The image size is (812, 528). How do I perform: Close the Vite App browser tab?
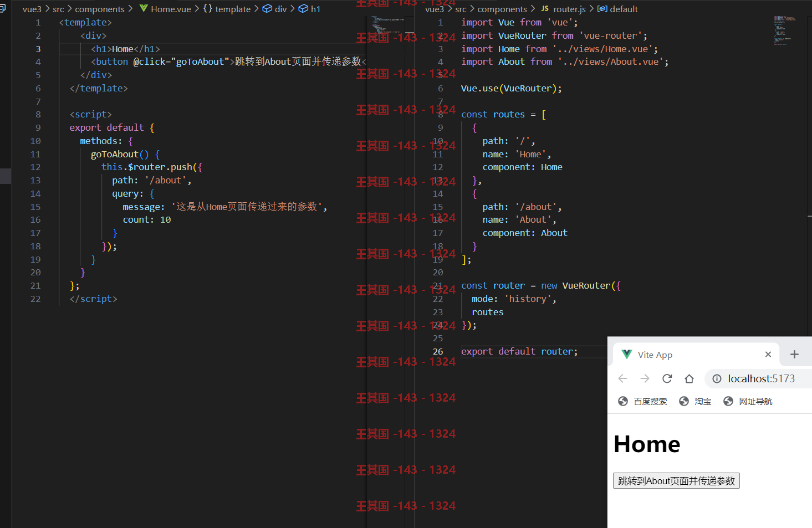coord(768,355)
